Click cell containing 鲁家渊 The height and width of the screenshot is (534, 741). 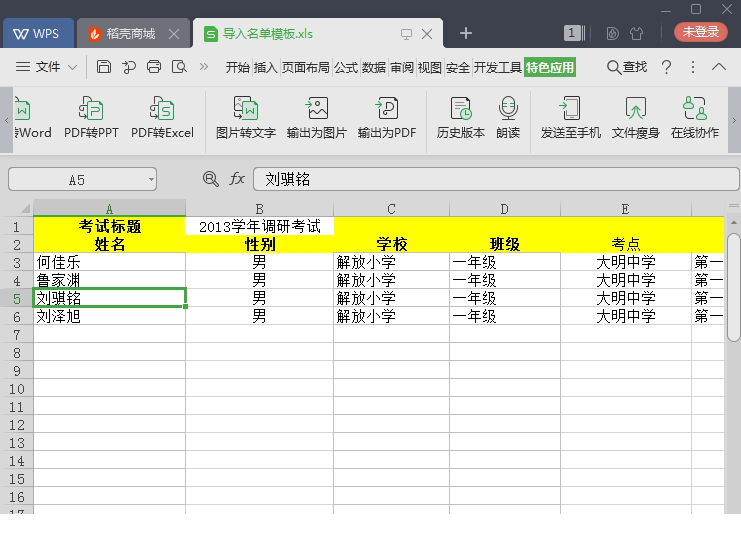[109, 280]
